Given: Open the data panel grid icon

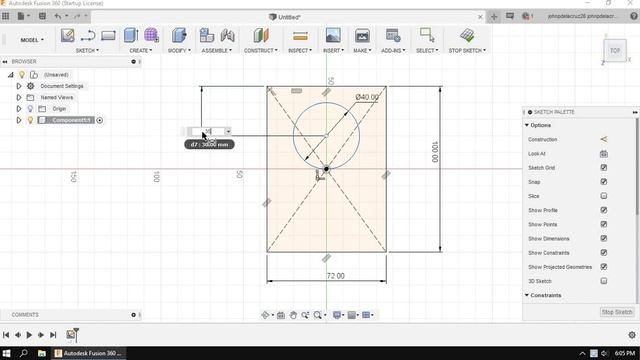Looking at the screenshot, I should click(x=6, y=16).
